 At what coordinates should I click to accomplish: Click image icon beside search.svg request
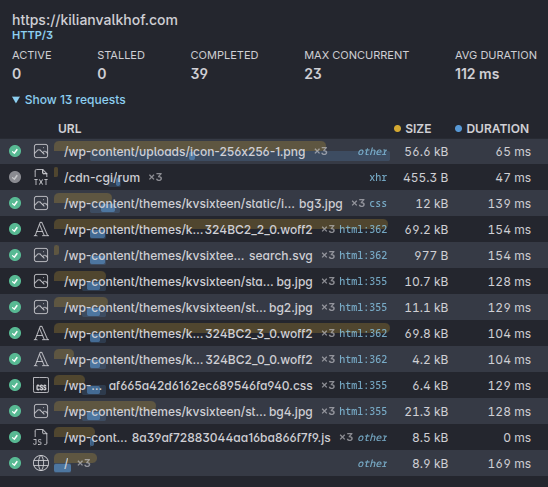41,255
